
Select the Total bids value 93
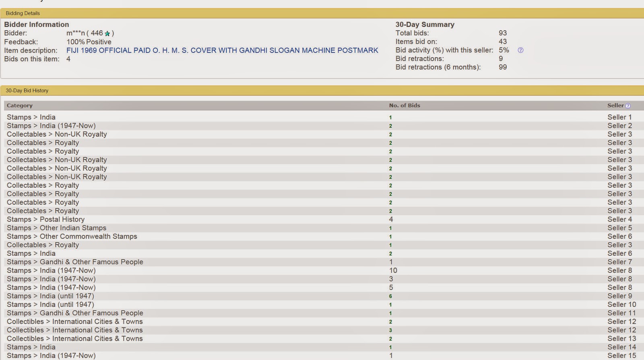point(503,33)
